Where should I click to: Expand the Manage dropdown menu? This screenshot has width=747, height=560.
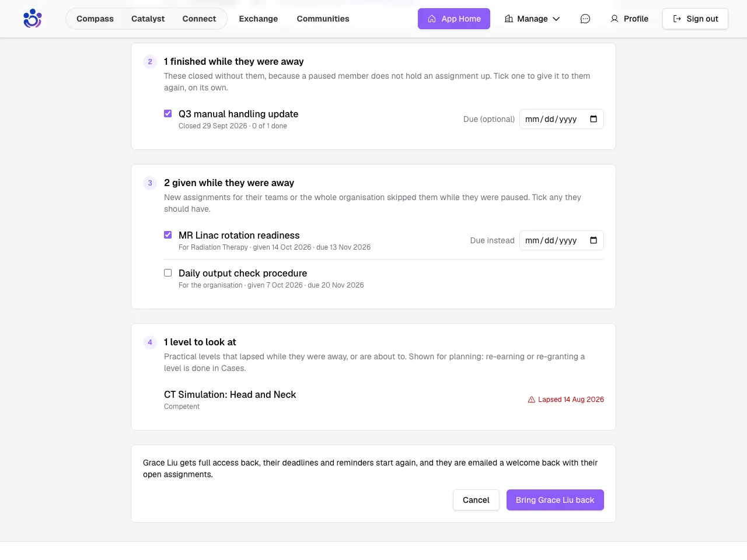pos(532,19)
